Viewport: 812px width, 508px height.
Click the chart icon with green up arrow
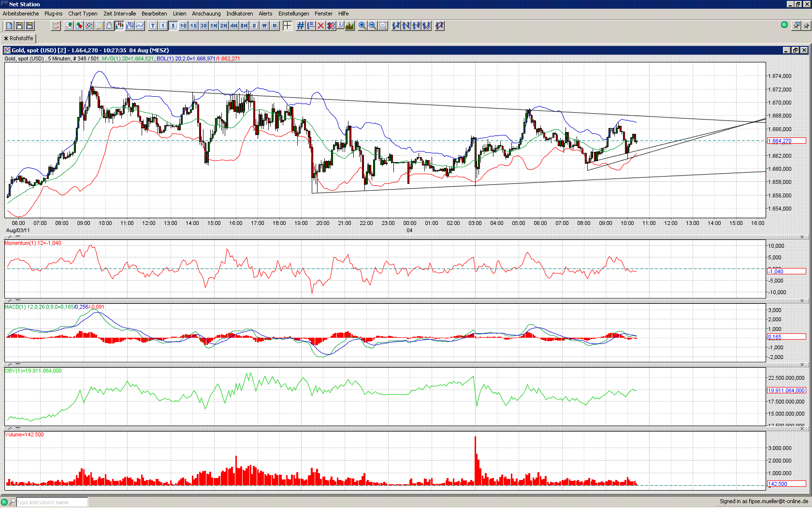tap(69, 26)
